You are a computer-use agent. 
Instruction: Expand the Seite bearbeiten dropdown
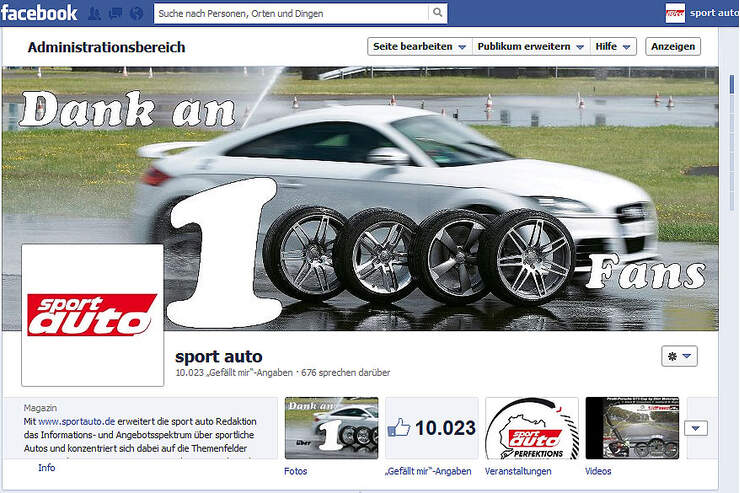tap(420, 47)
